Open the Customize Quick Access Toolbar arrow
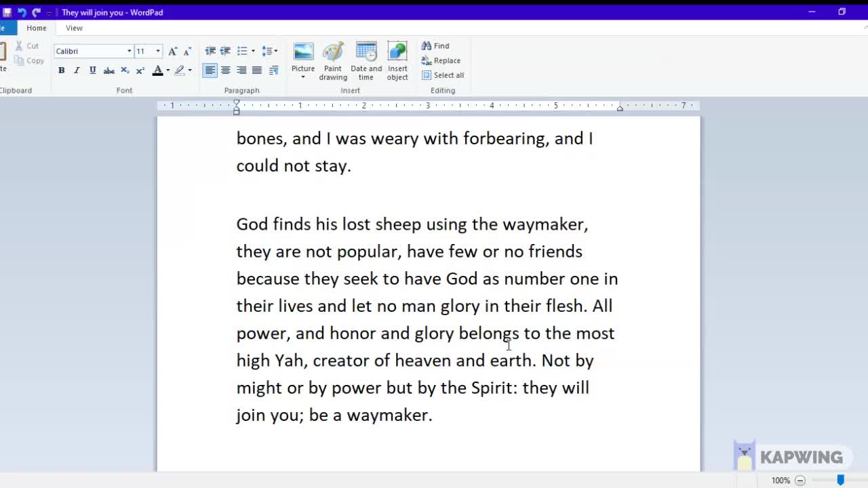 coord(49,13)
